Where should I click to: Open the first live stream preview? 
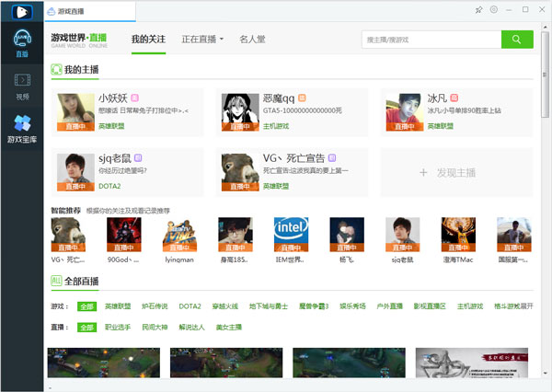[103, 363]
